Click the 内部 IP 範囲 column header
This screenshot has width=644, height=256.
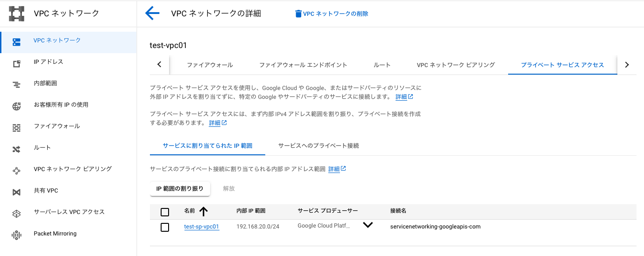pyautogui.click(x=251, y=211)
